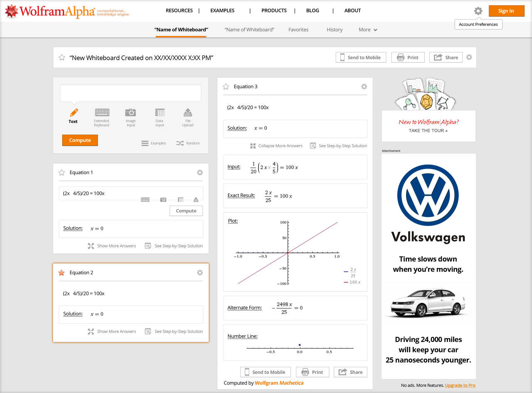Click Upgrade to Pro link
The width and height of the screenshot is (532, 393).
(x=460, y=386)
